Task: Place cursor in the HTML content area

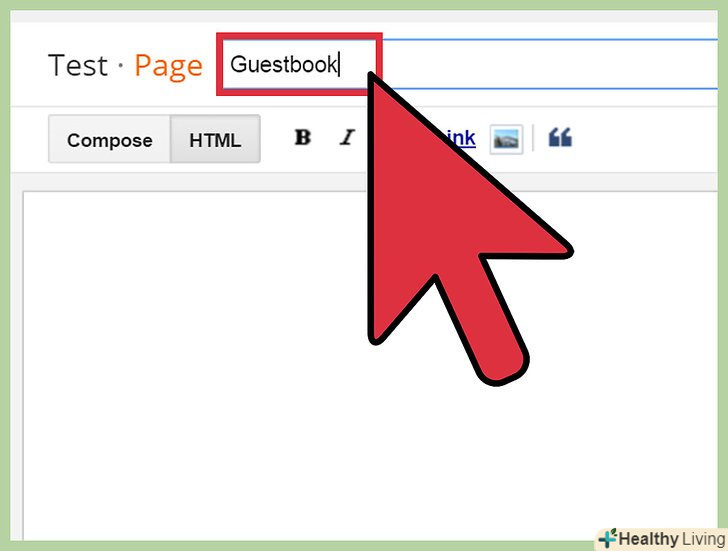Action: pyautogui.click(x=195, y=362)
